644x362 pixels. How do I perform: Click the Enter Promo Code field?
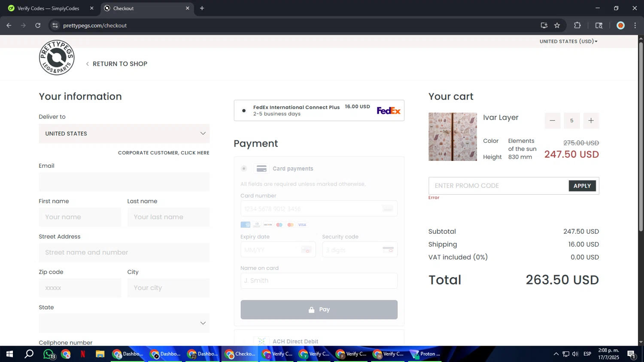click(498, 186)
